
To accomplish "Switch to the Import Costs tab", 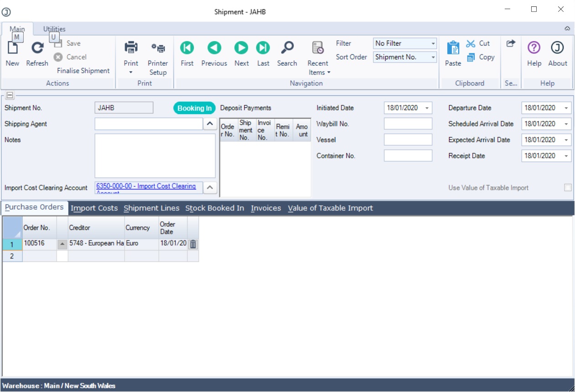I will 94,208.
